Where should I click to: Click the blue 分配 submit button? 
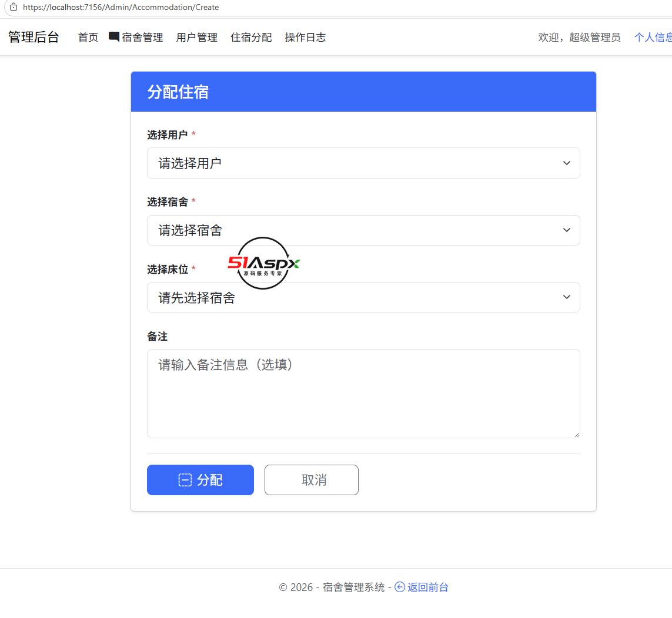pos(200,480)
